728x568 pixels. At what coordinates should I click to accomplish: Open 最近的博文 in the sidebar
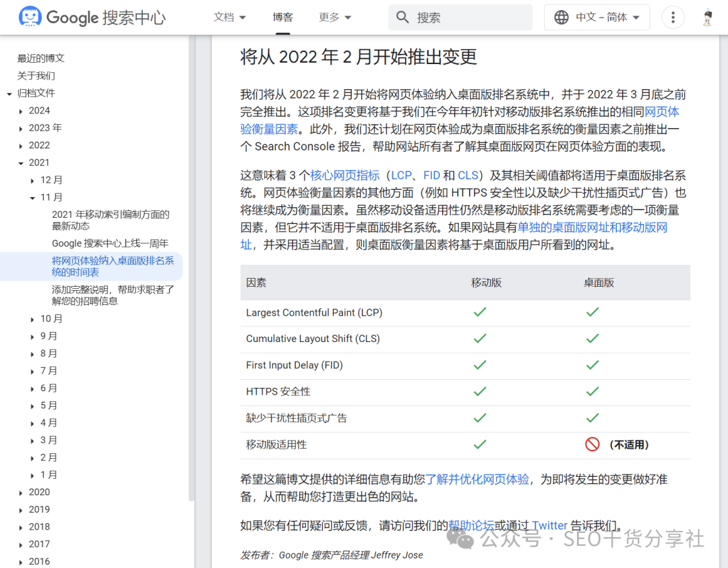click(41, 58)
